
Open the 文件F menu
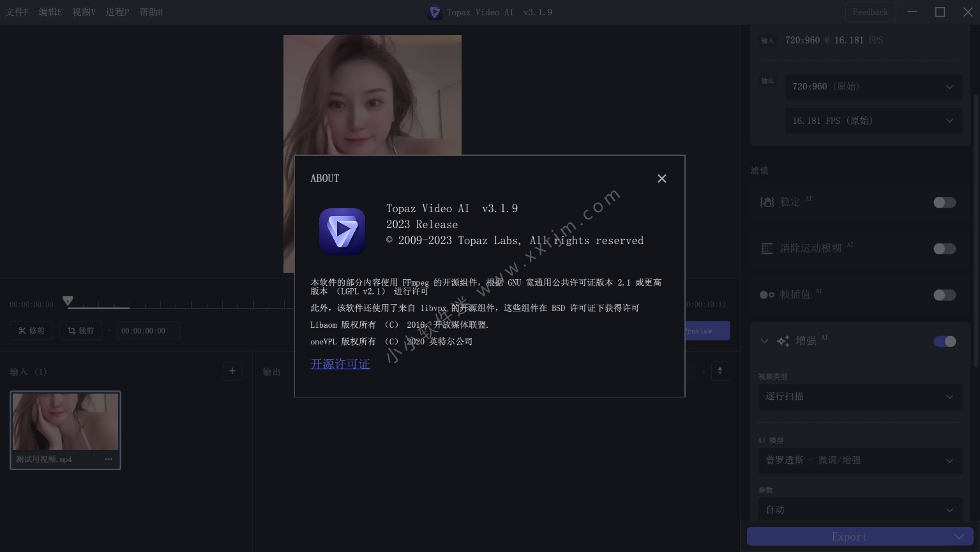(17, 12)
